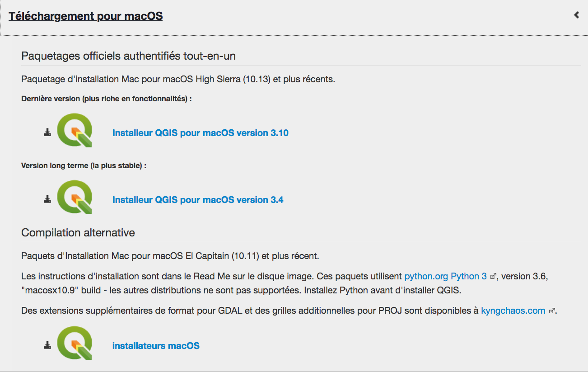
Task: Open the kyngchaos.com link
Action: coord(513,311)
